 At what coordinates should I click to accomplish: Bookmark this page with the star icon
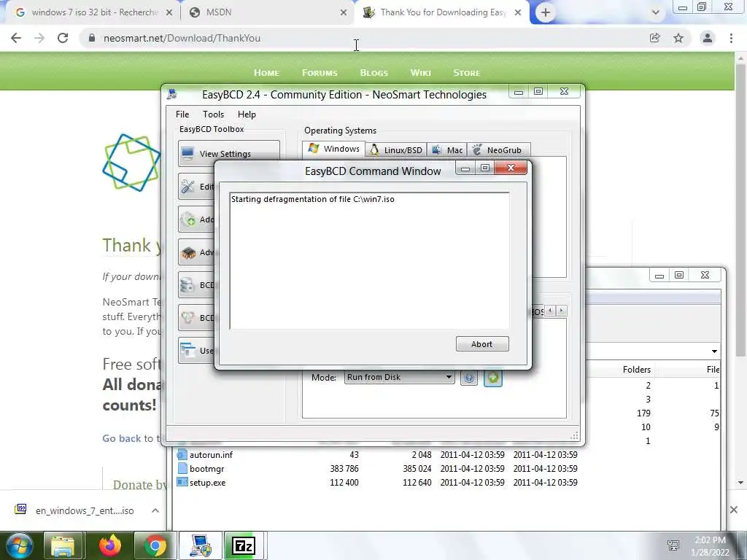(x=678, y=38)
